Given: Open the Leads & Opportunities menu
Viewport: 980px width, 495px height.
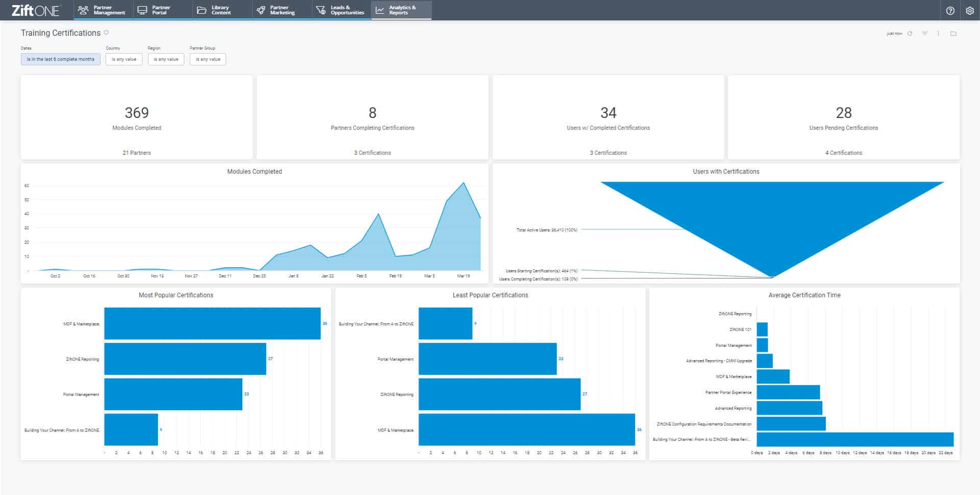Looking at the screenshot, I should coord(341,10).
